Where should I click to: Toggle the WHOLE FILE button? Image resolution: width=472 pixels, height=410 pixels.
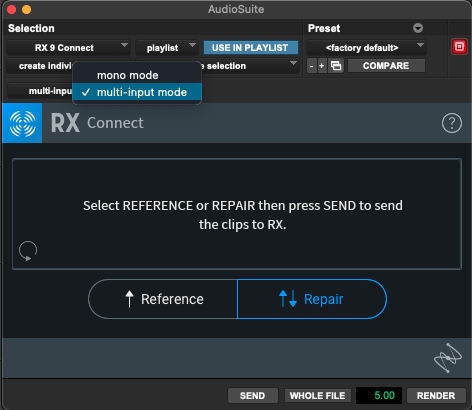[x=318, y=396]
